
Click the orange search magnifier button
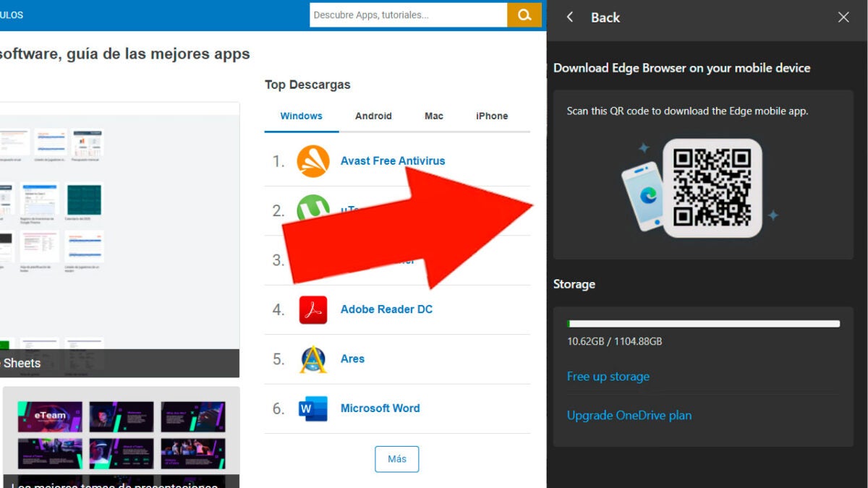pyautogui.click(x=524, y=14)
